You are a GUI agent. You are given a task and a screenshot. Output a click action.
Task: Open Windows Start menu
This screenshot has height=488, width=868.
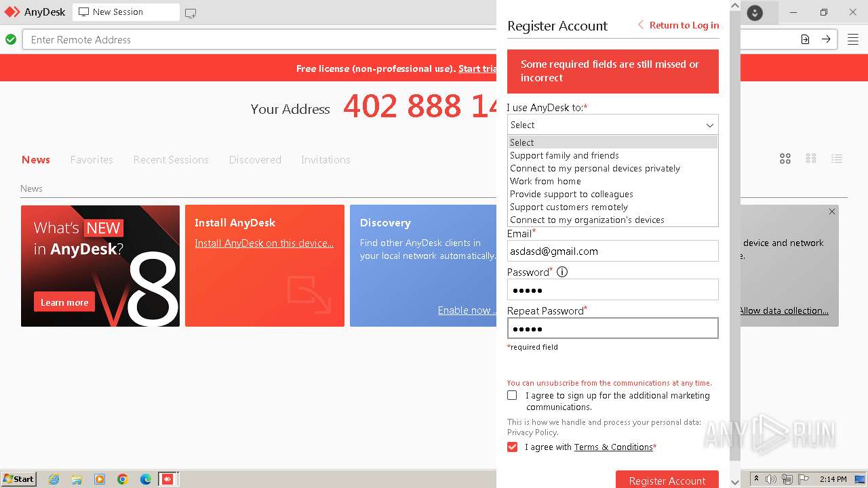pyautogui.click(x=18, y=479)
